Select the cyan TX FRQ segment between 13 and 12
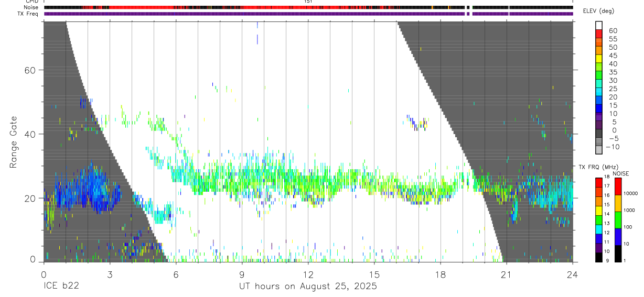This screenshot has width=644, height=297. [598, 229]
